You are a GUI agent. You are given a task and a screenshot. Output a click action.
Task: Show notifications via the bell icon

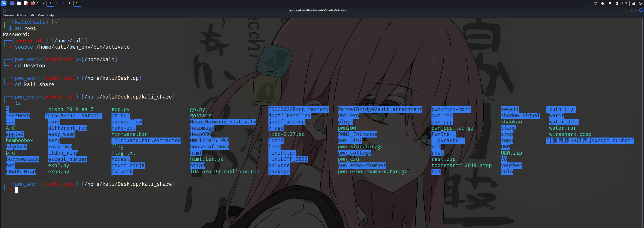610,3
